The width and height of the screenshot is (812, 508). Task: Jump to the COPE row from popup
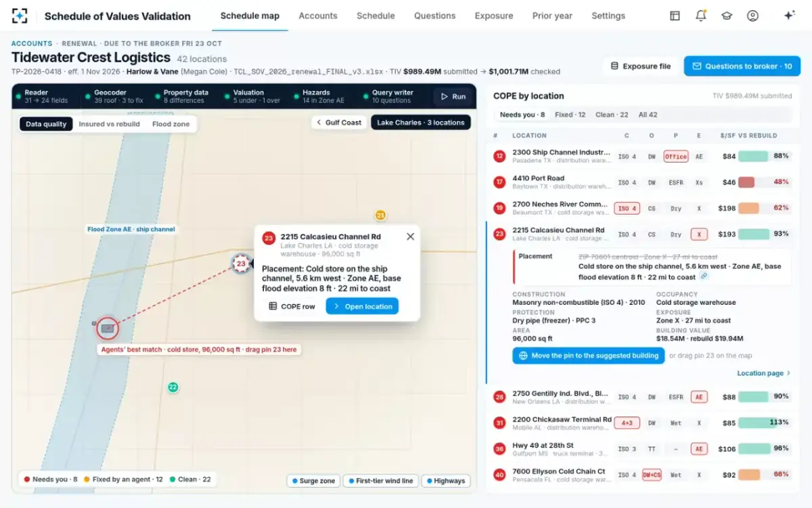click(292, 306)
